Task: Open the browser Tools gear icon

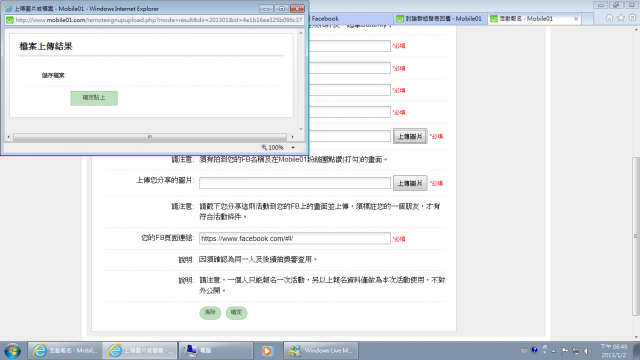Action: pyautogui.click(x=632, y=18)
